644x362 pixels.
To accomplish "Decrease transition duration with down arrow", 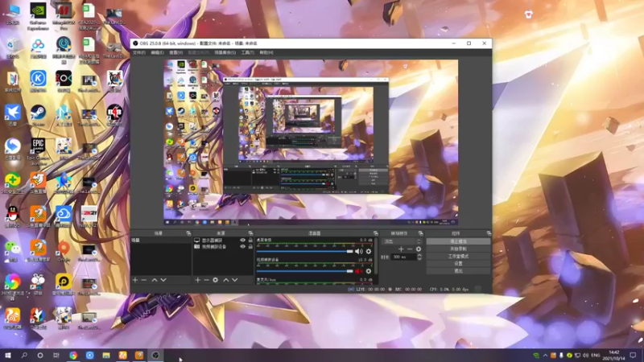I will (419, 258).
